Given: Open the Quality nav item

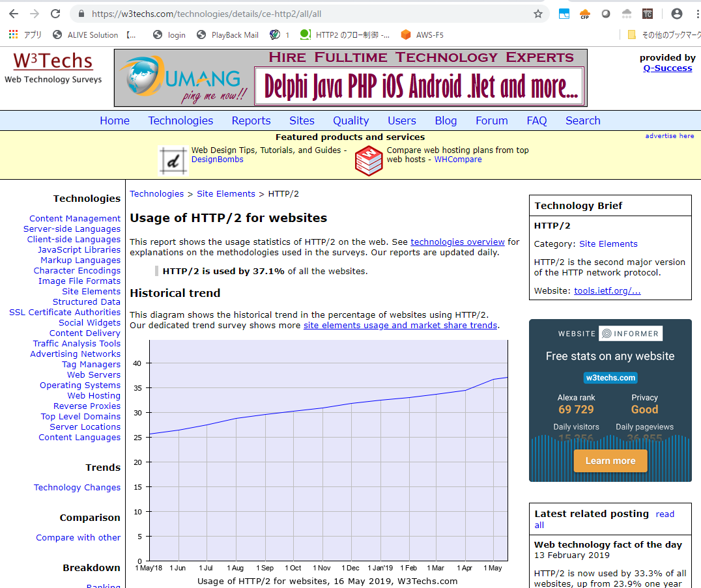Looking at the screenshot, I should (x=351, y=120).
